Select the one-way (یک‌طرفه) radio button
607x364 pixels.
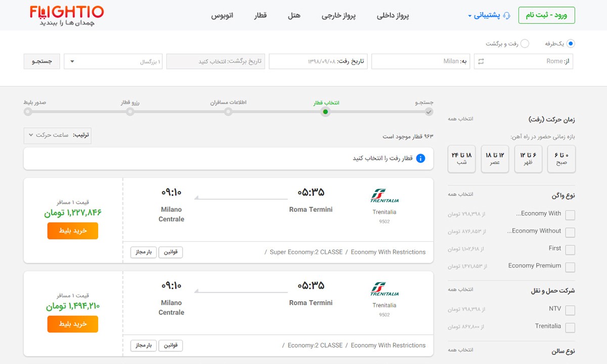click(571, 44)
